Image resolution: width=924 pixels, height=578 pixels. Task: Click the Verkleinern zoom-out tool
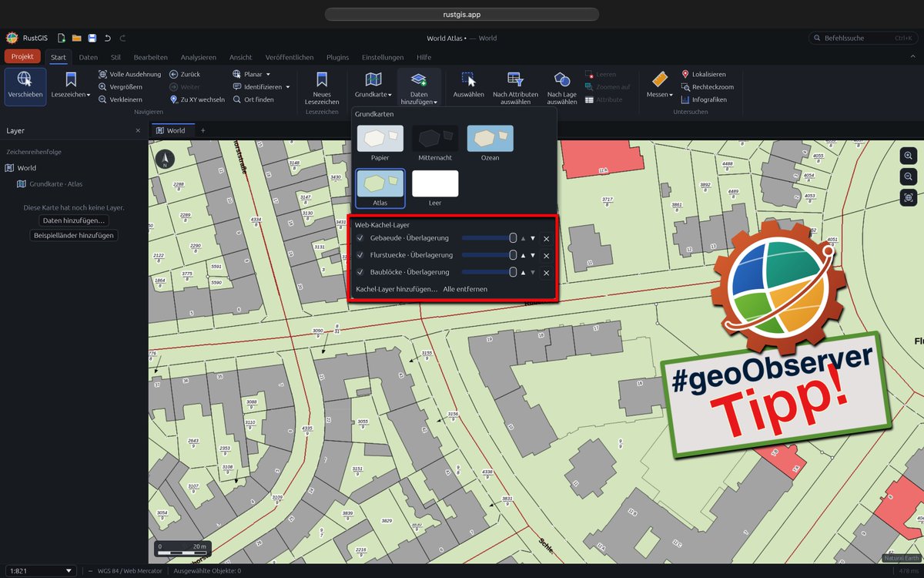point(120,99)
